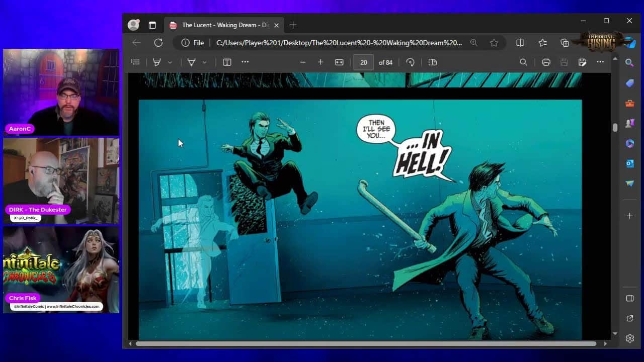Open a new browser tab
Image resolution: width=644 pixels, height=362 pixels.
pos(293,25)
